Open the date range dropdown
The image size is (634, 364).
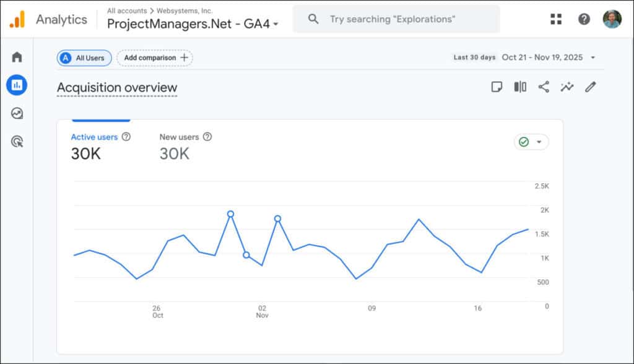pos(549,58)
